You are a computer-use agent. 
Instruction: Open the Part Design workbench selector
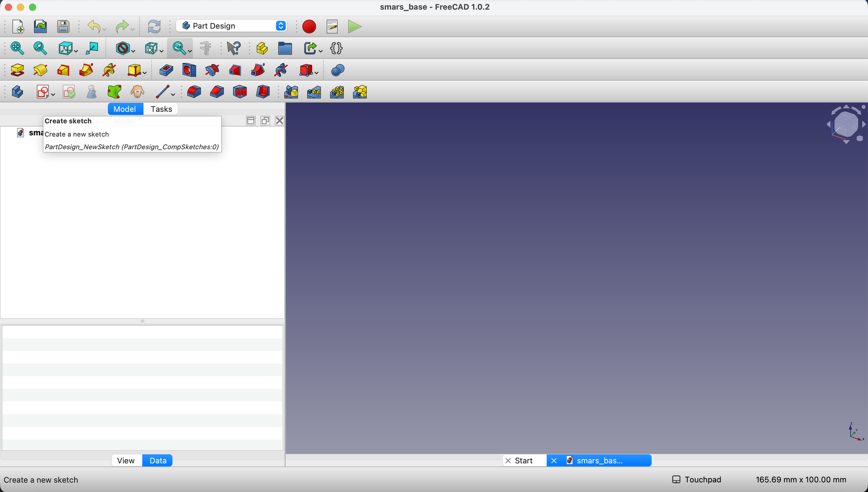232,26
